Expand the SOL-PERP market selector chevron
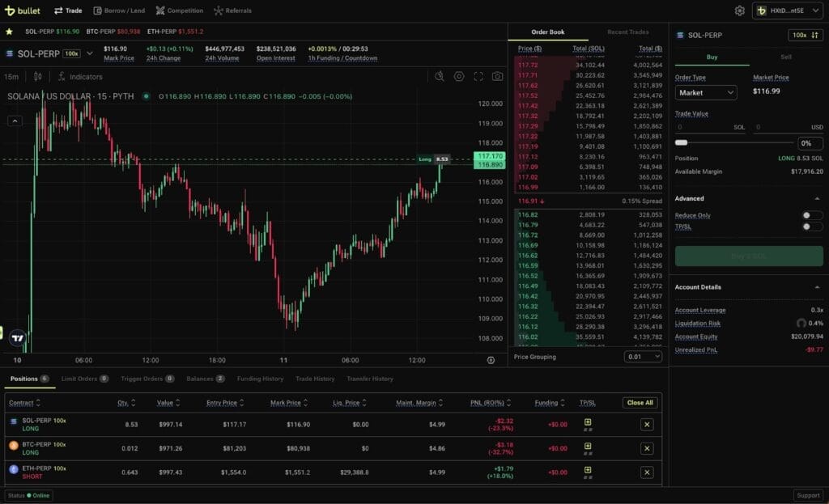Screen dimensions: 829x504 90,53
